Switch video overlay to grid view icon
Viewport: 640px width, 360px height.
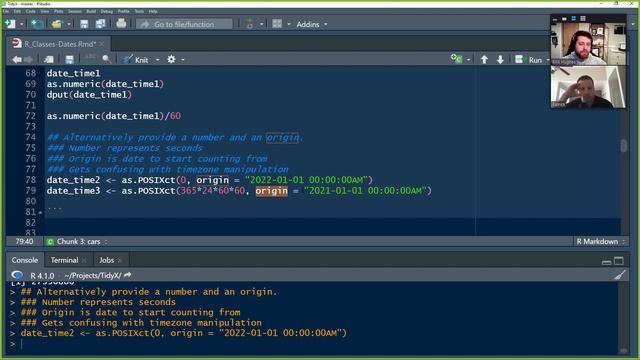point(583,19)
